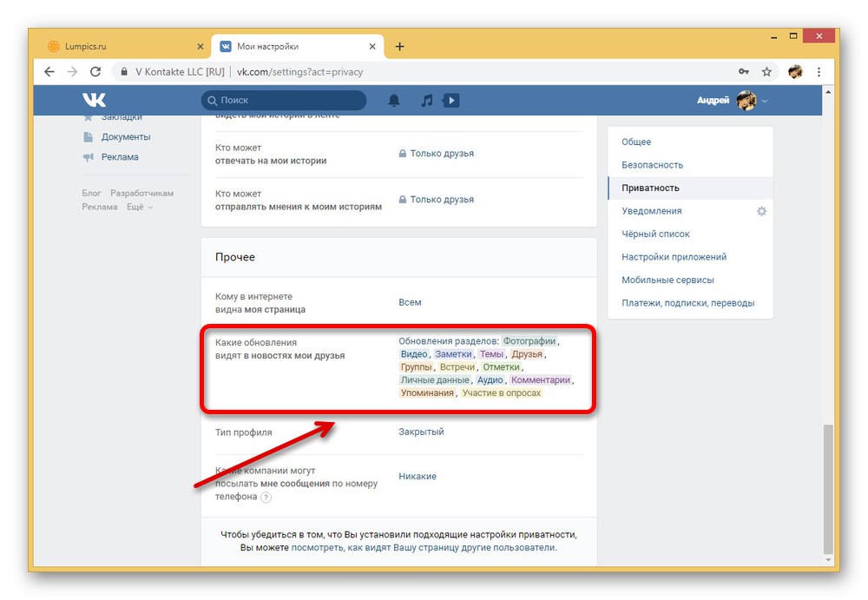Change the Закрытый profile type setting
This screenshot has width=868, height=600.
coord(421,432)
